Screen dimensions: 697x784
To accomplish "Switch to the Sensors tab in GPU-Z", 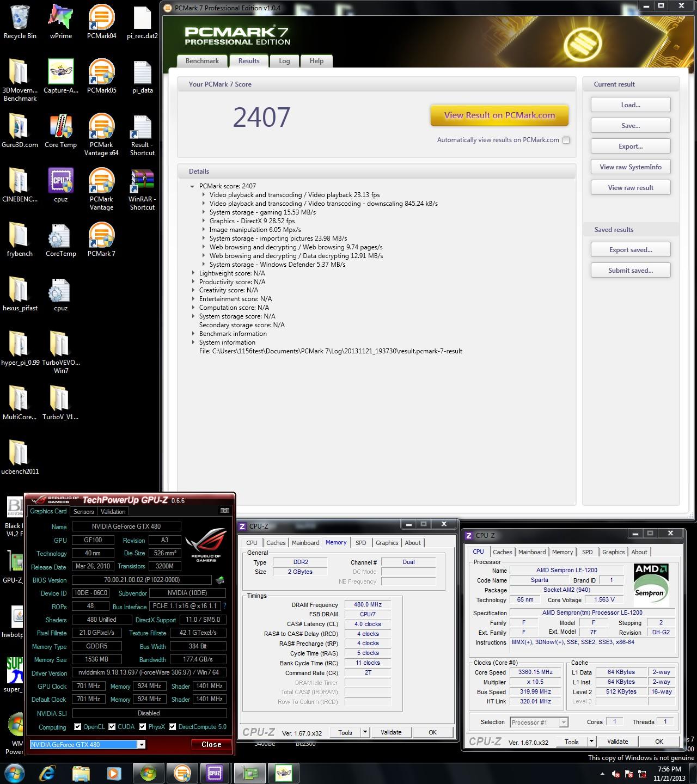I will tap(84, 512).
